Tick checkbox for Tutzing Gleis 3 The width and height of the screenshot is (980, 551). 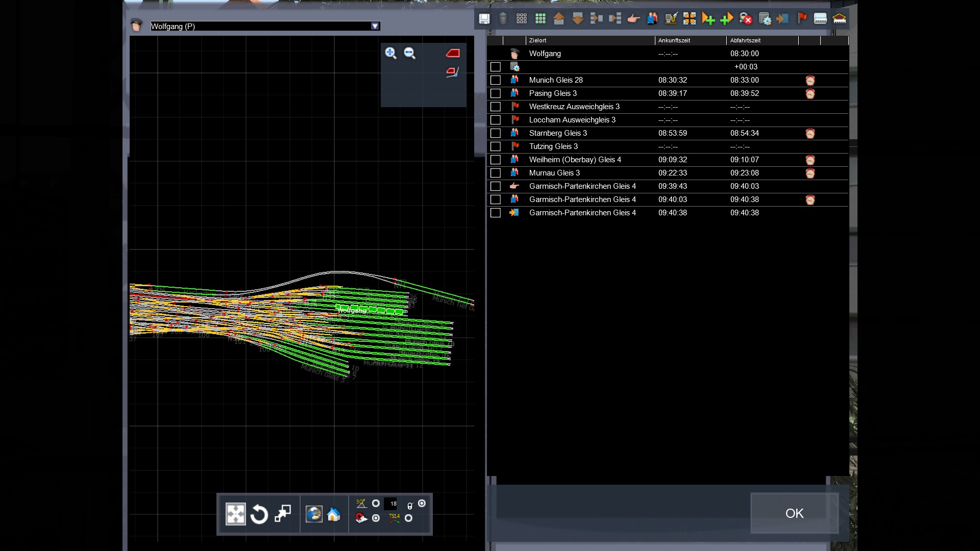pyautogui.click(x=496, y=146)
